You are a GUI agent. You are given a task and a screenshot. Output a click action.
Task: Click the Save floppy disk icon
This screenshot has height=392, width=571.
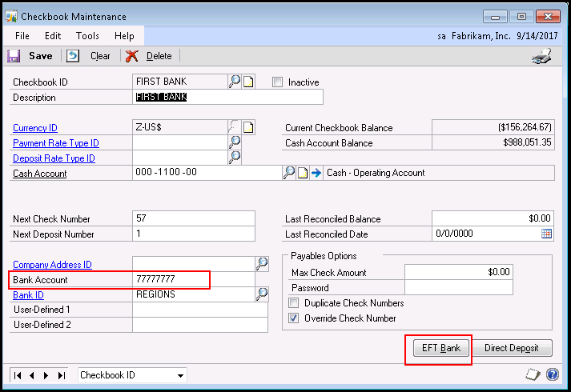pos(14,56)
